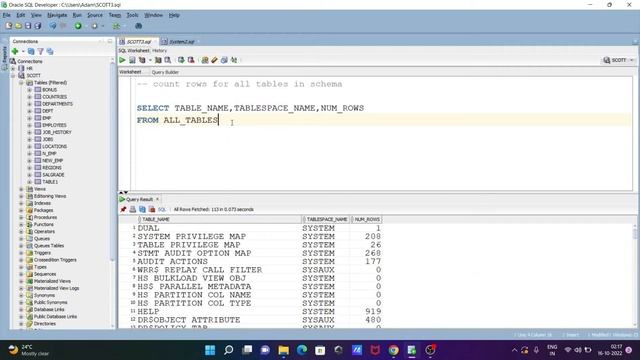The height and width of the screenshot is (360, 640).
Task: Click the New file icon in main toolbar
Action: (x=9, y=26)
